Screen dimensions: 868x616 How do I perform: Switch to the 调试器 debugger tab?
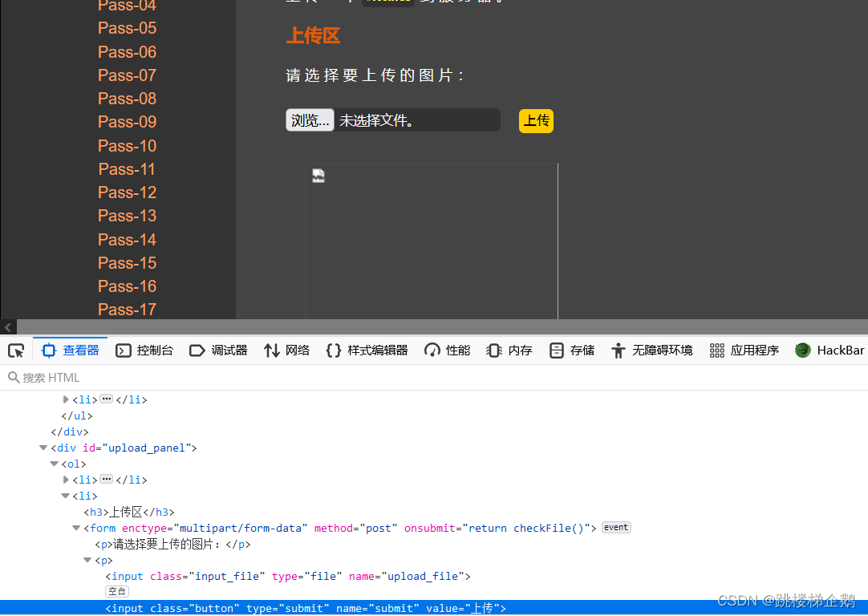218,351
